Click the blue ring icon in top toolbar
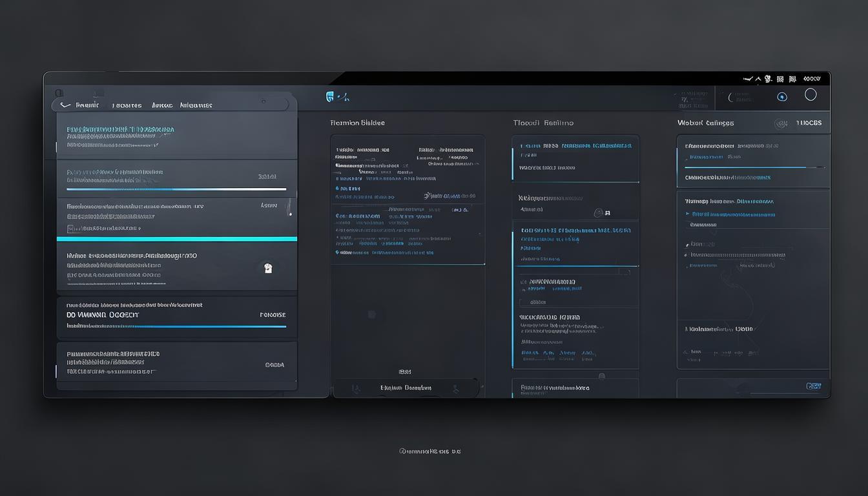Image resolution: width=868 pixels, height=496 pixels. pyautogui.click(x=782, y=97)
